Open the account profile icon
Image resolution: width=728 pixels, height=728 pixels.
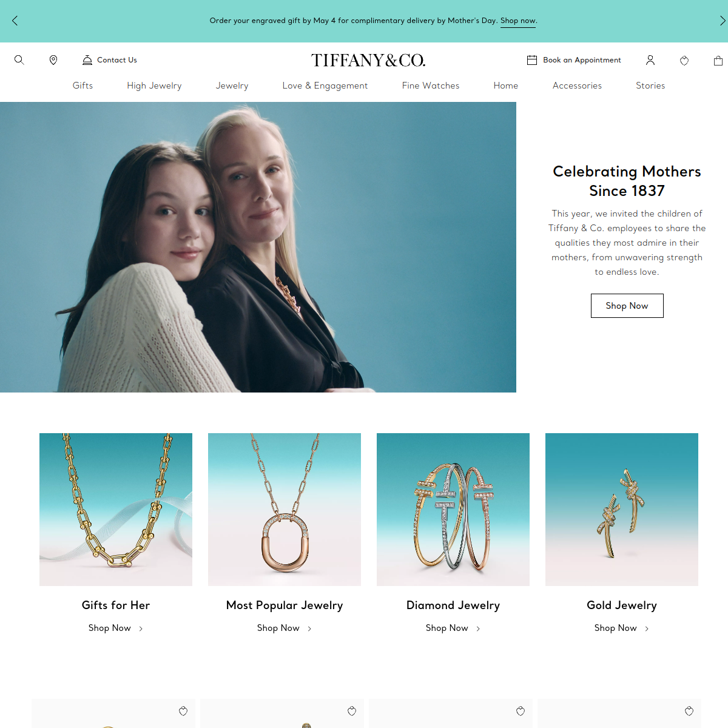point(650,60)
